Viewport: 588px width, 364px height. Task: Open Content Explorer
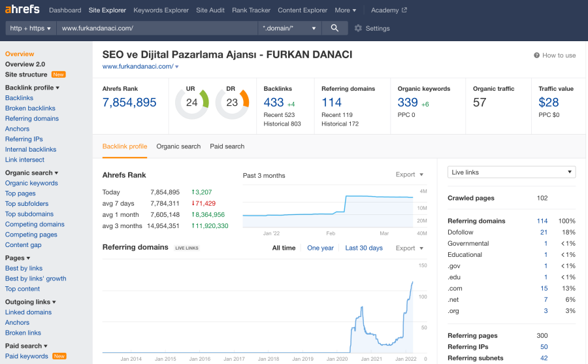(302, 10)
